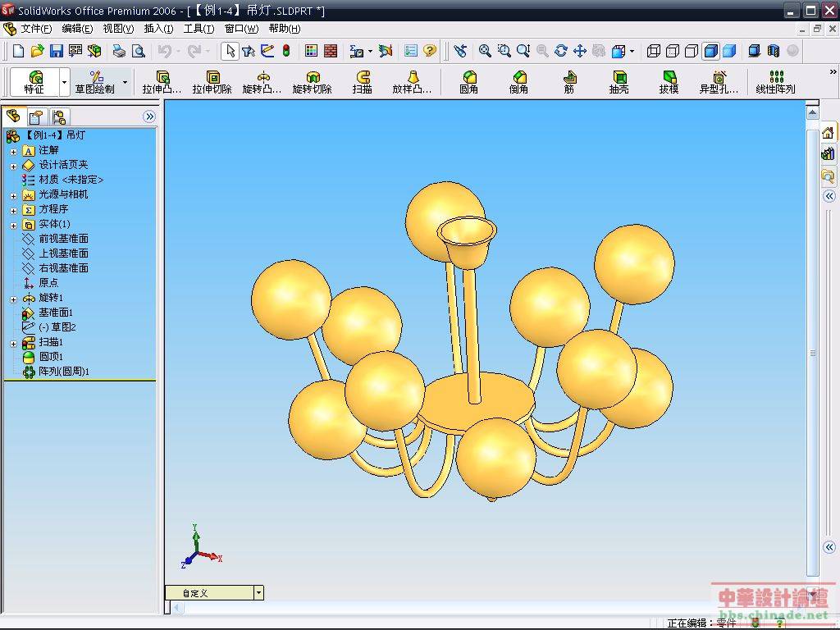The image size is (840, 630).
Task: Click the save file toolbar icon
Action: pyautogui.click(x=57, y=51)
